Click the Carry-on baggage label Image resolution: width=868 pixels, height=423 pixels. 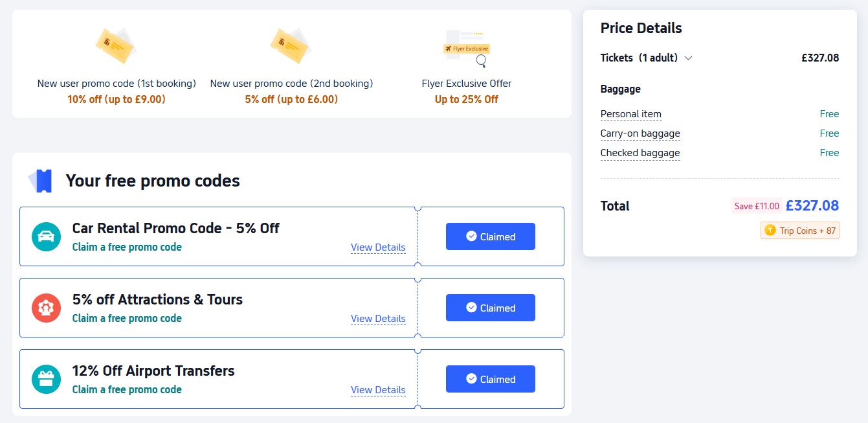tap(640, 133)
